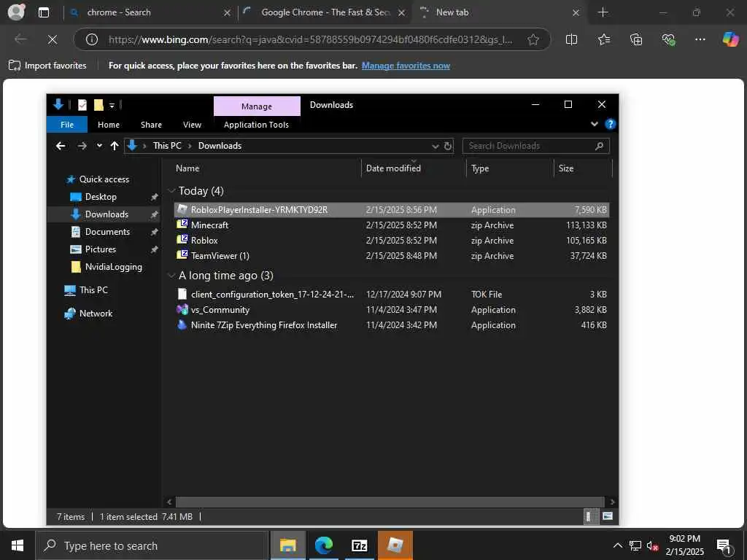Open Windows Start button
The height and width of the screenshot is (560, 747).
(x=18, y=545)
